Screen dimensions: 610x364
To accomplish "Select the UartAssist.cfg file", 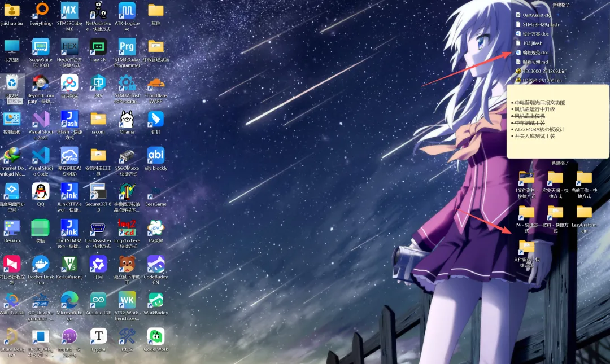I will [534, 15].
